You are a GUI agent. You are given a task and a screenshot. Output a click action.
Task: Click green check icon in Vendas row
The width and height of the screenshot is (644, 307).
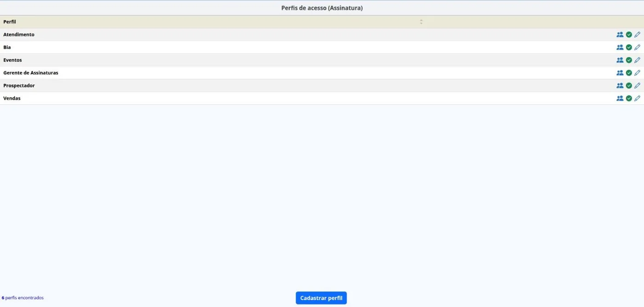pyautogui.click(x=629, y=98)
